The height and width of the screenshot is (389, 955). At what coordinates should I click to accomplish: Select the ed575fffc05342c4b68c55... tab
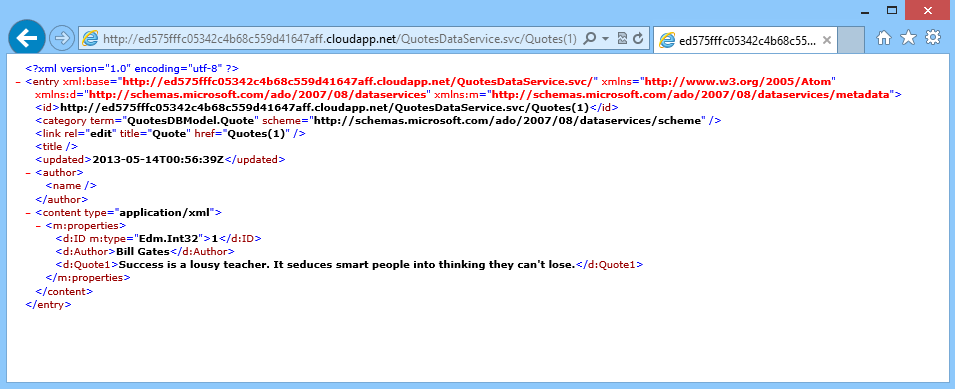point(745,40)
